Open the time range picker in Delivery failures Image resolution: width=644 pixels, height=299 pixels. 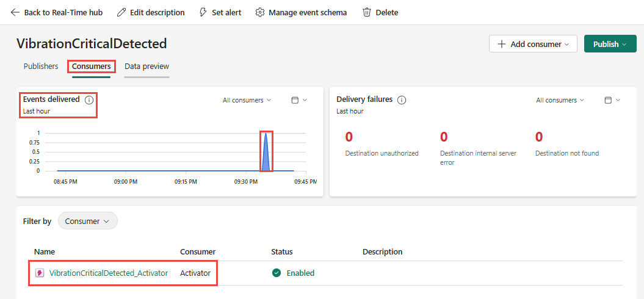click(x=612, y=100)
